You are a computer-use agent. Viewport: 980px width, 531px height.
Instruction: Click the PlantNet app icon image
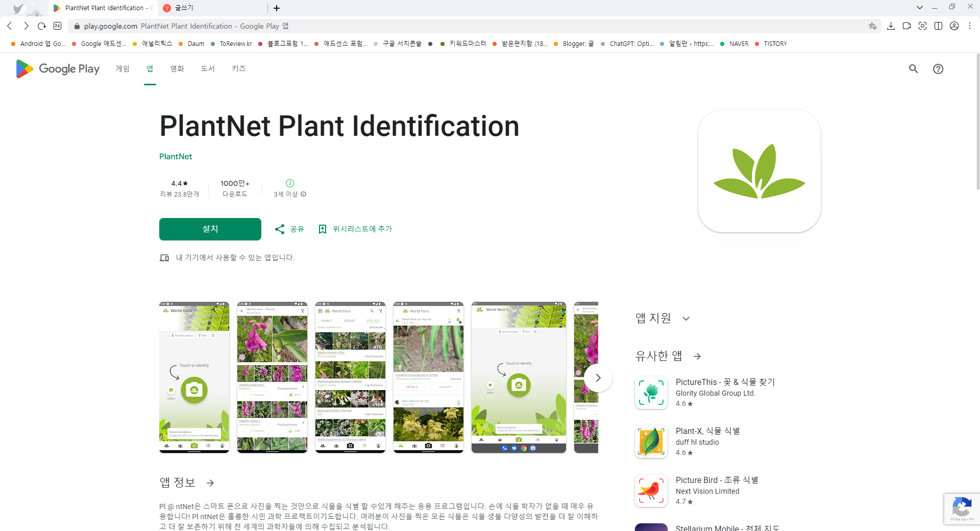click(x=759, y=171)
